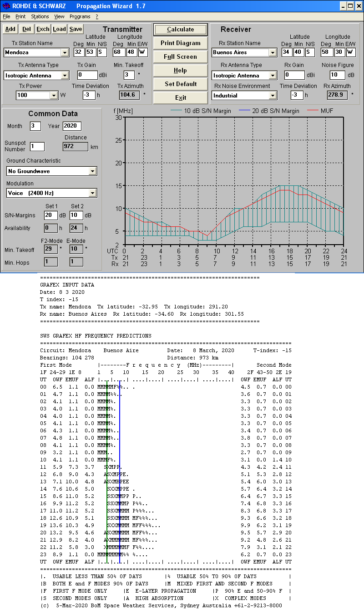
Task: Click the Set Default button
Action: (180, 84)
